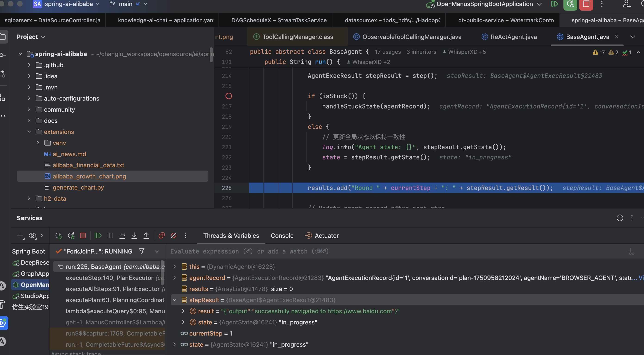The width and height of the screenshot is (644, 355).
Task: Switch to the Console tab
Action: click(x=282, y=236)
